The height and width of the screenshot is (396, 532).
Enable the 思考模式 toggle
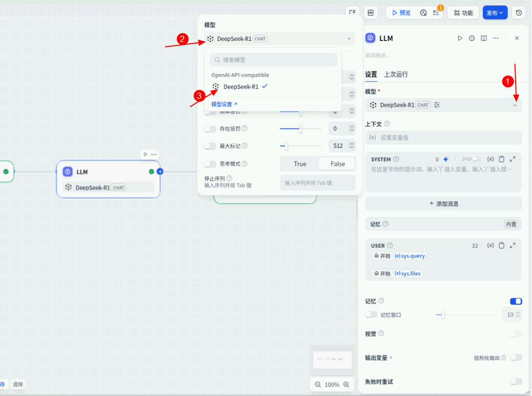click(x=210, y=164)
